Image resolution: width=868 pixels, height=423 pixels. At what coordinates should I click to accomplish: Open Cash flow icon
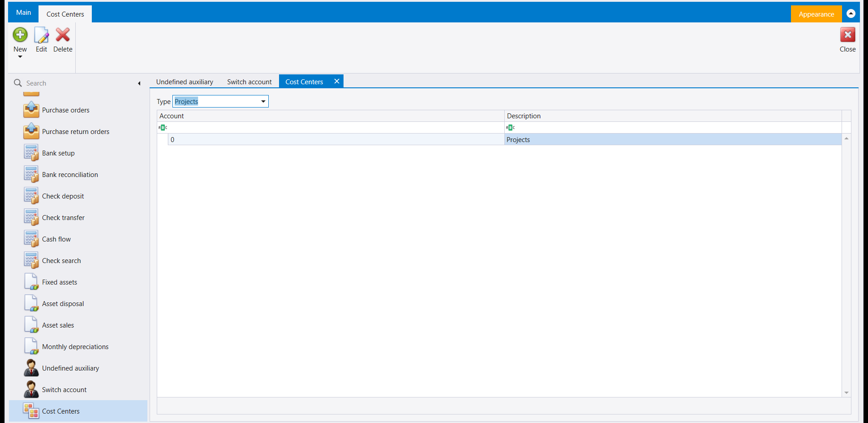pos(31,239)
